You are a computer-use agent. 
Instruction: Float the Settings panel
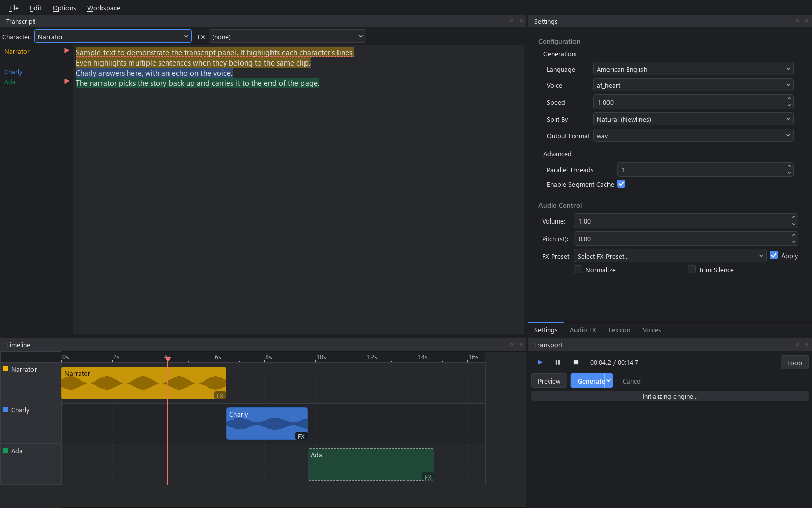pos(797,21)
